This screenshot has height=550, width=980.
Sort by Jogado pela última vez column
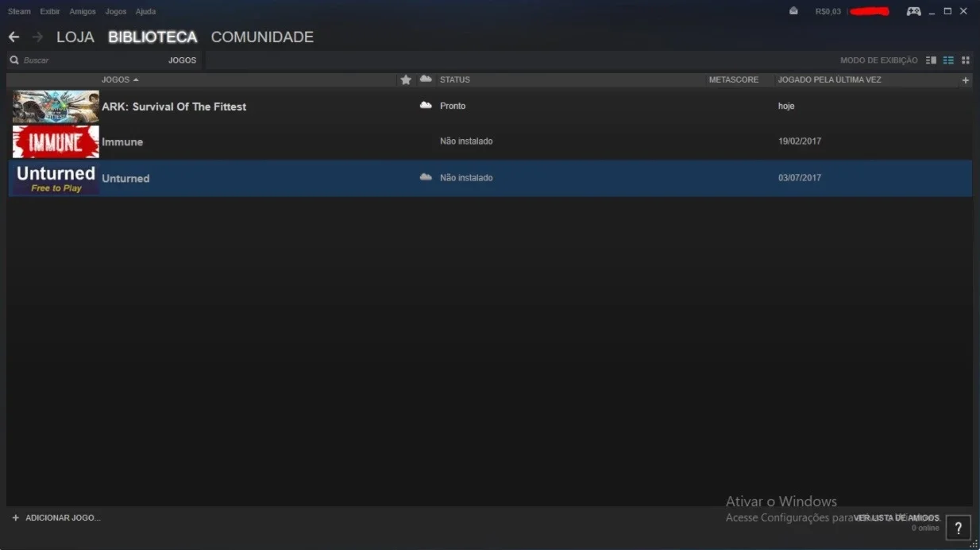point(830,80)
